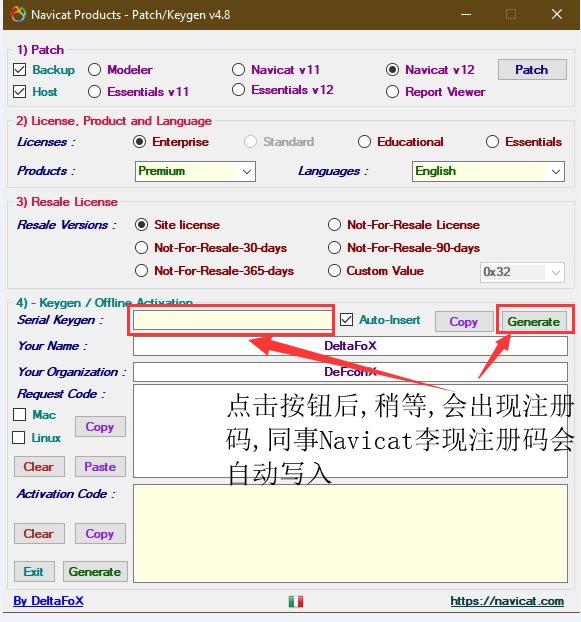581x622 pixels.
Task: Click into the Serial Keygen text field
Action: point(232,320)
